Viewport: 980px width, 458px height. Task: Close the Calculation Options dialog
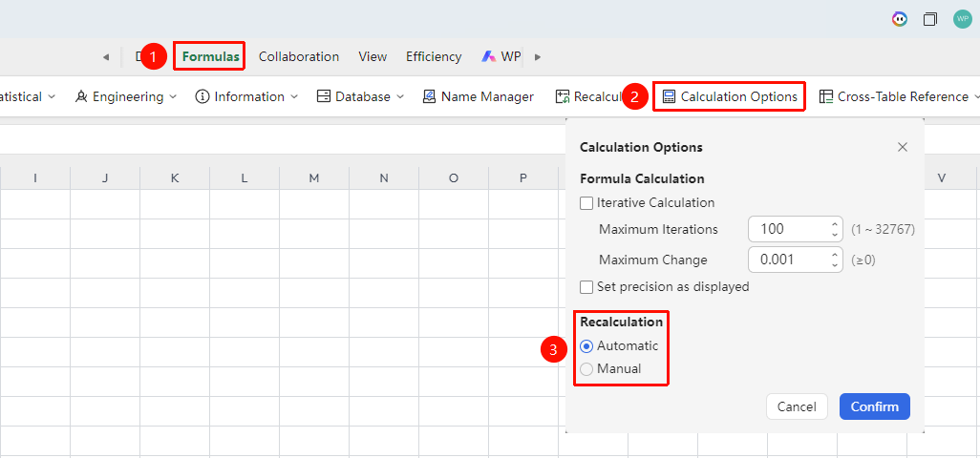coord(902,147)
